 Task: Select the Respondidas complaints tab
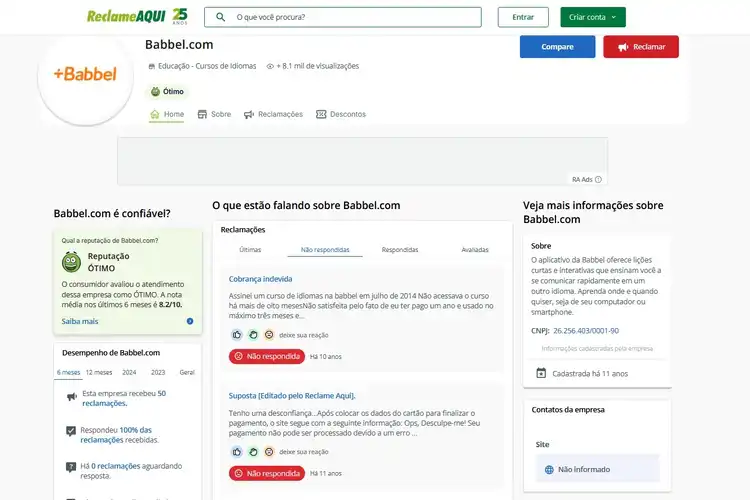400,250
